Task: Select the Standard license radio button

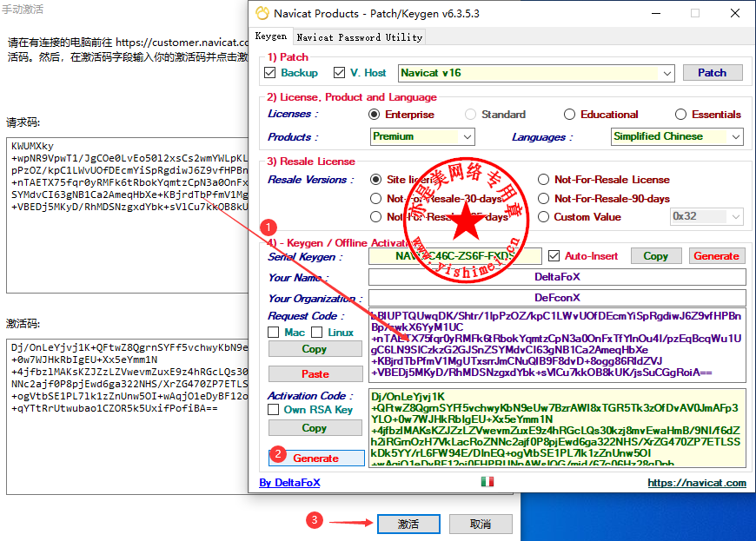Action: point(471,114)
